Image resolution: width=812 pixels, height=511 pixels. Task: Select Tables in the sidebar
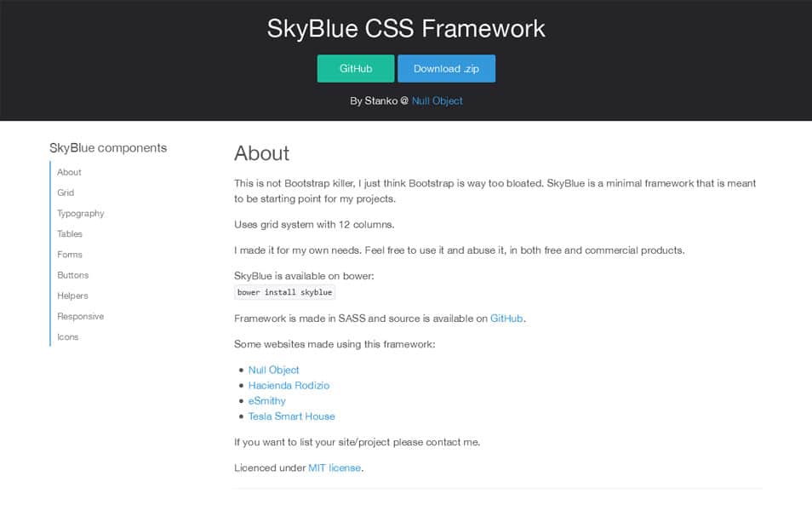tap(70, 233)
